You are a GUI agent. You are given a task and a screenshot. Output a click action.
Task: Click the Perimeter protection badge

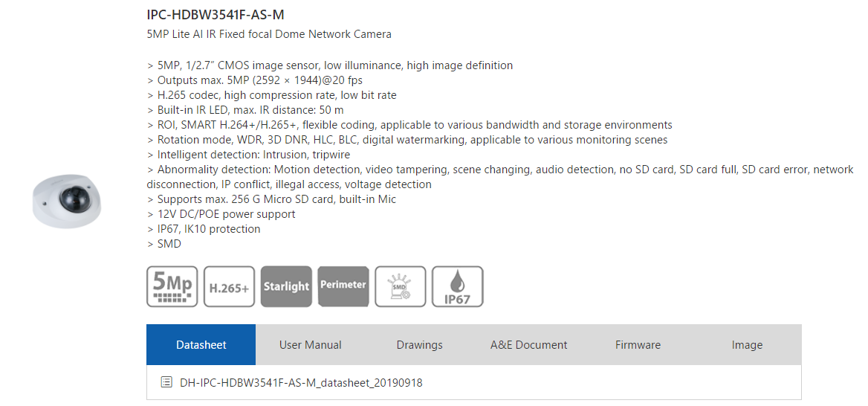[343, 286]
